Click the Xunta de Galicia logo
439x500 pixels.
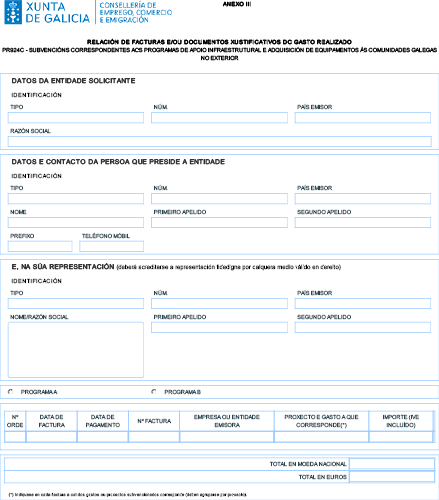pyautogui.click(x=47, y=12)
